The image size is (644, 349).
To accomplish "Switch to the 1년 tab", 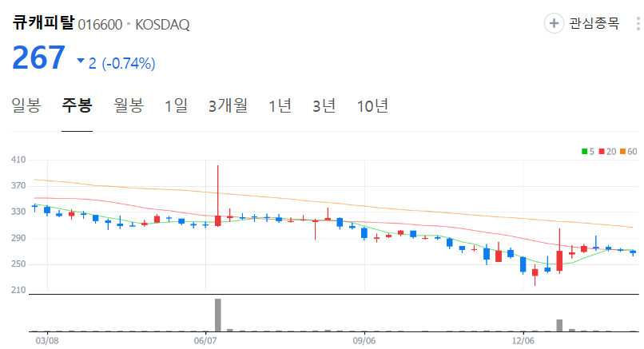I will [x=280, y=105].
